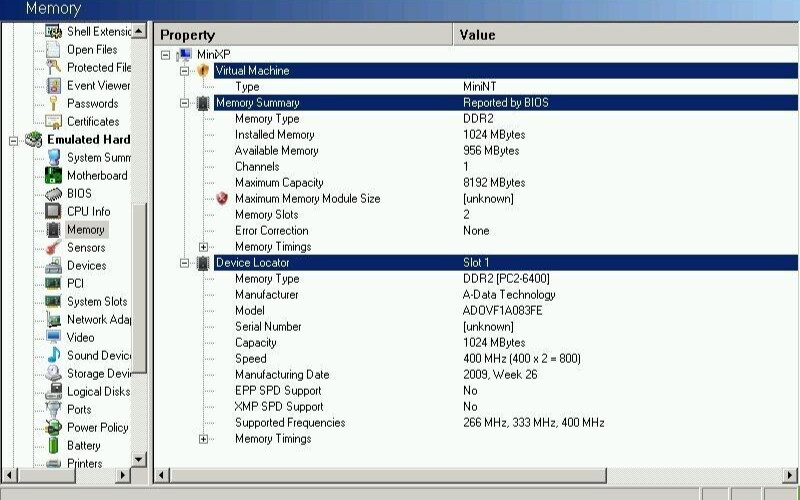The image size is (800, 500).
Task: Click the Protected Files icon
Action: (54, 67)
